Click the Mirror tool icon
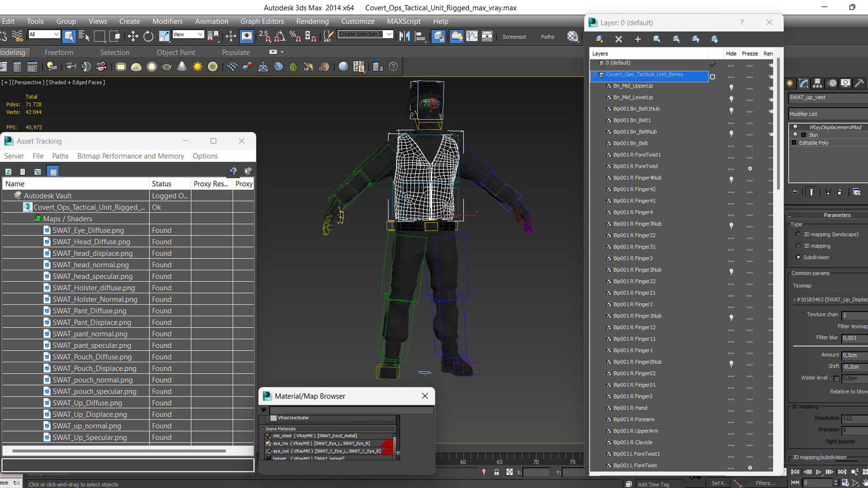The width and height of the screenshot is (868, 488). 405,36
